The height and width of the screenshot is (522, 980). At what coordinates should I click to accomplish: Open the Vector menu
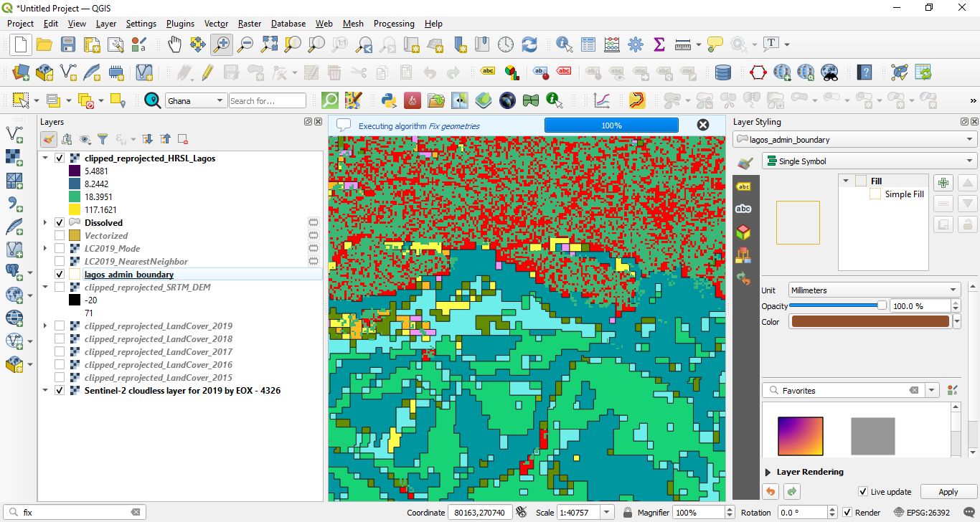click(216, 24)
